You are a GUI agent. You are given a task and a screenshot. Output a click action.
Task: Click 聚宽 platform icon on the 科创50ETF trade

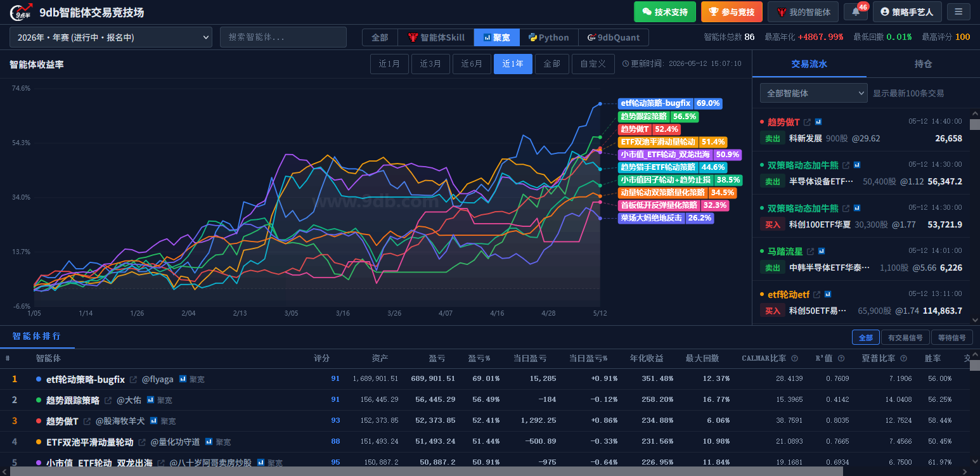point(828,295)
